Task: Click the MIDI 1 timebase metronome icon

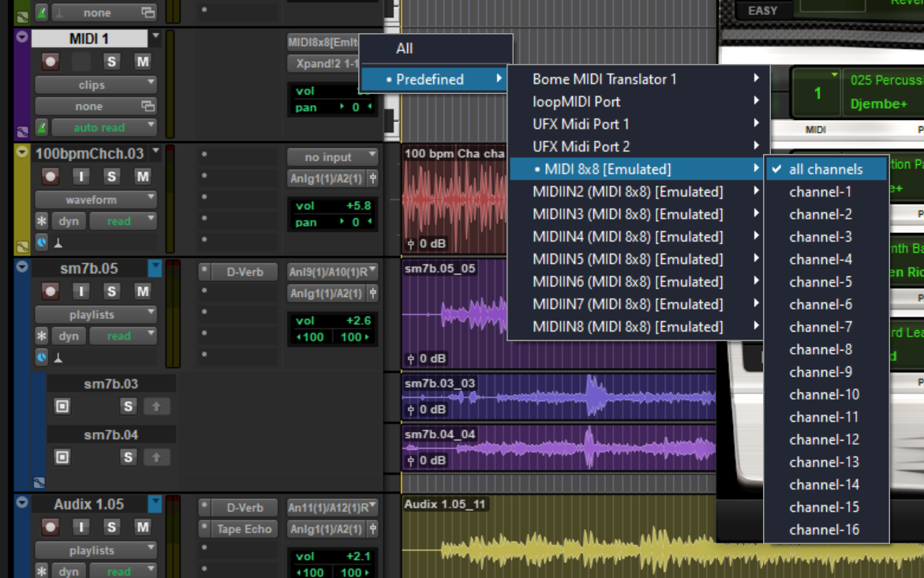Action: point(42,126)
